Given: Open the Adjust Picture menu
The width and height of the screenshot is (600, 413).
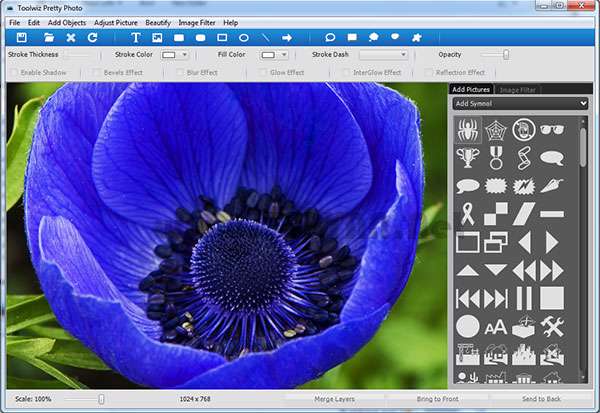Looking at the screenshot, I should tap(116, 23).
